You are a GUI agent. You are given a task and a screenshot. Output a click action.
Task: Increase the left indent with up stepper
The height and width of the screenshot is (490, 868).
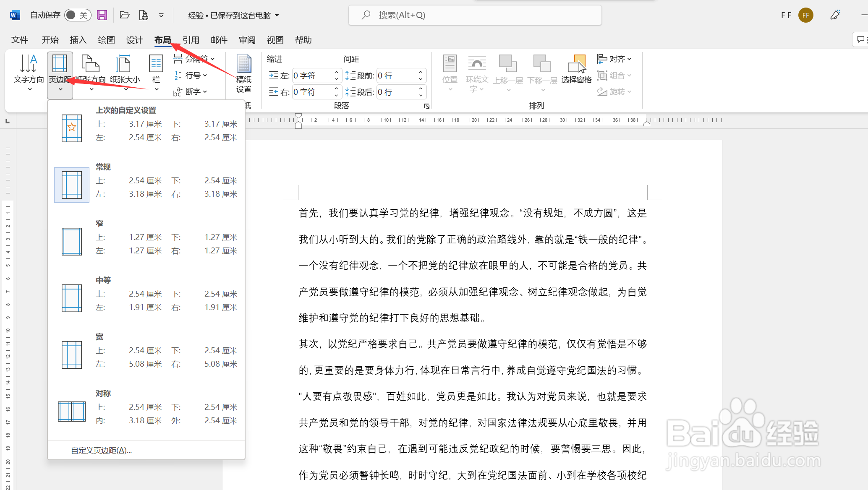[x=336, y=73]
